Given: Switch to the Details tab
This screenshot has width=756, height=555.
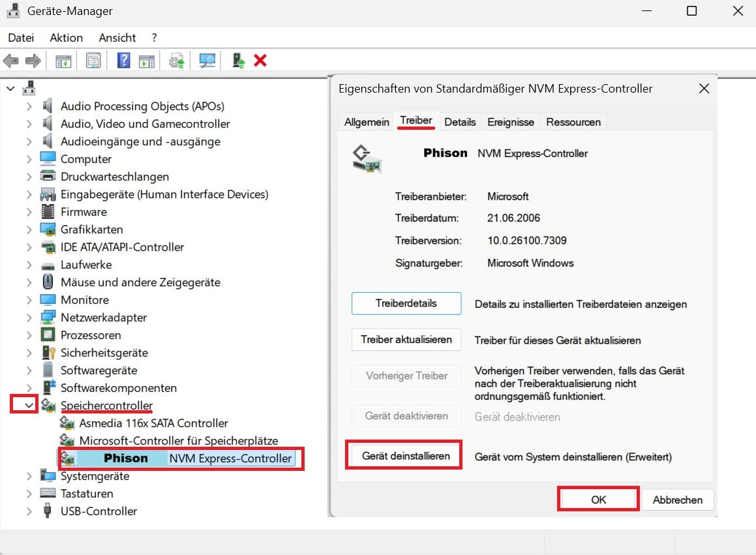Looking at the screenshot, I should point(460,122).
